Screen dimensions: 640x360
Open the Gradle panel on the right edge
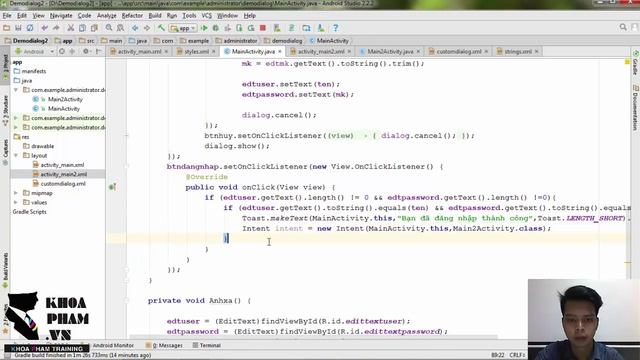[636, 63]
